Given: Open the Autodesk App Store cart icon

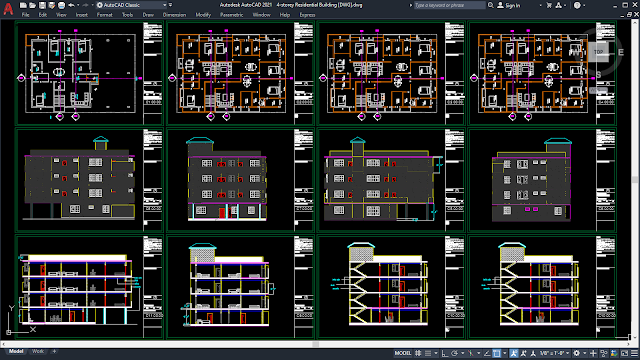Looking at the screenshot, I should pos(549,5).
